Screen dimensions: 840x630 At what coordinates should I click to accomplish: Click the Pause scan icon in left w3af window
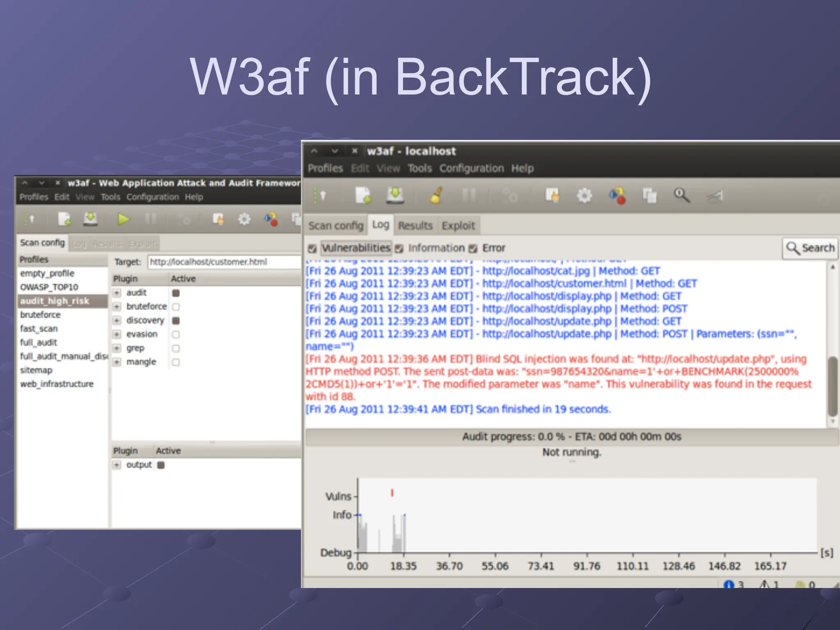point(151,219)
